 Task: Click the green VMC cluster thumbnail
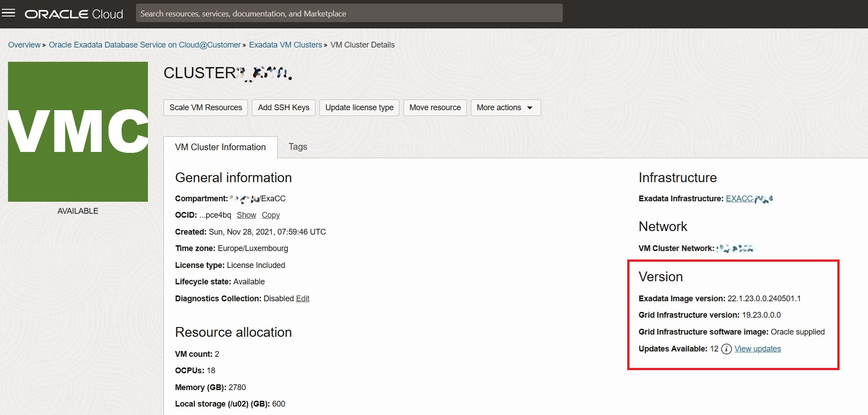coord(78,132)
